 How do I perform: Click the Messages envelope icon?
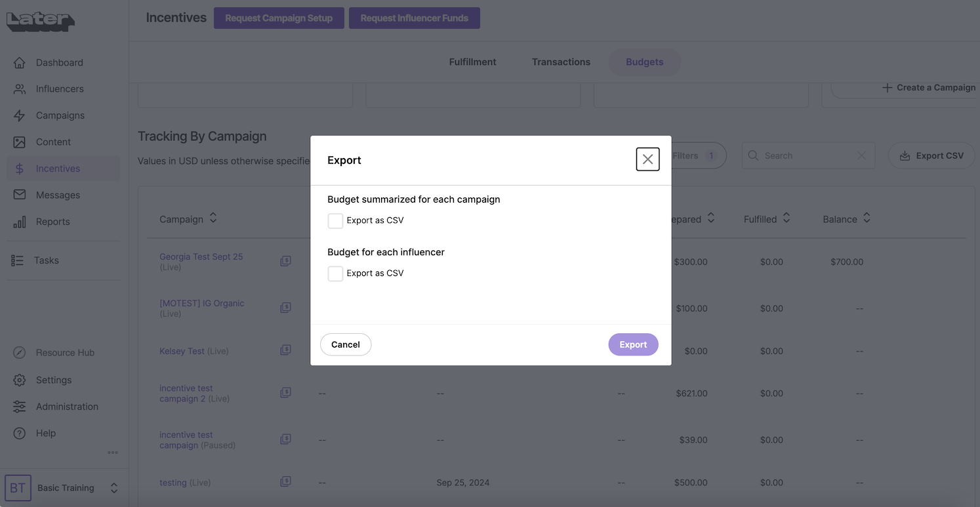(x=20, y=195)
